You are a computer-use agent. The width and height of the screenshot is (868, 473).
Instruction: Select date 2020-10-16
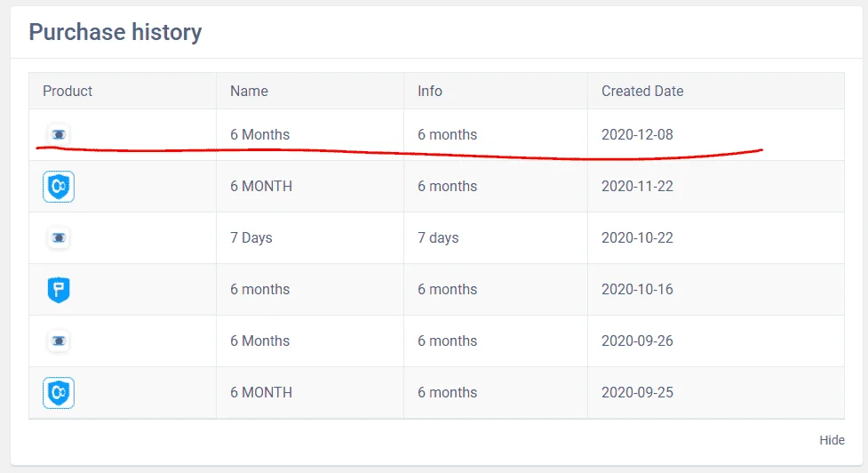tap(637, 289)
